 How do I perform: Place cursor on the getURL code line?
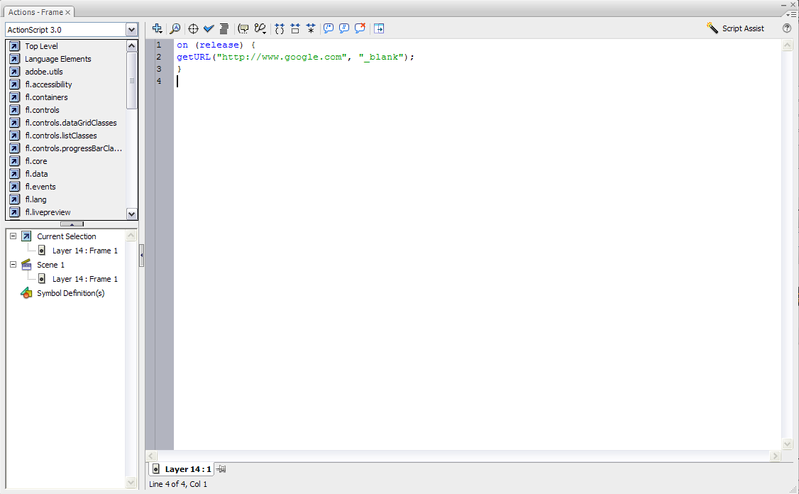point(296,57)
